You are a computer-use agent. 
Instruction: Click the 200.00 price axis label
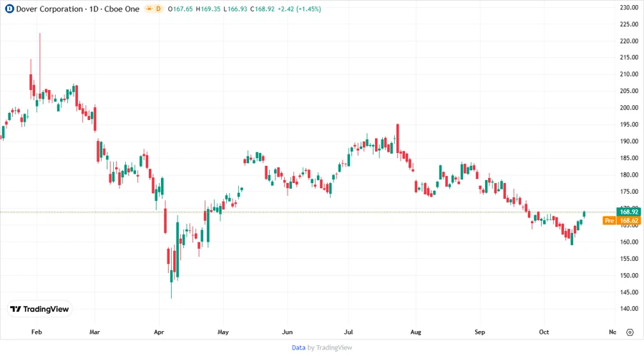click(629, 108)
